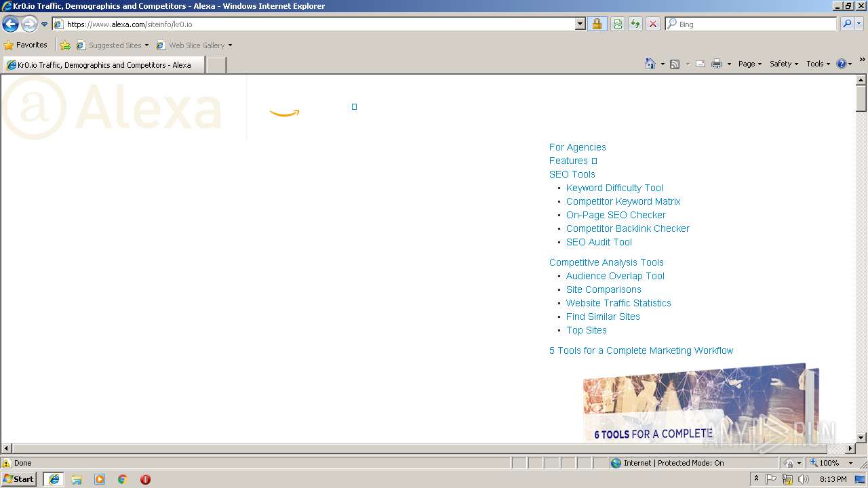Open the Website Traffic Statistics link
Image resolution: width=868 pixels, height=488 pixels.
pyautogui.click(x=618, y=303)
